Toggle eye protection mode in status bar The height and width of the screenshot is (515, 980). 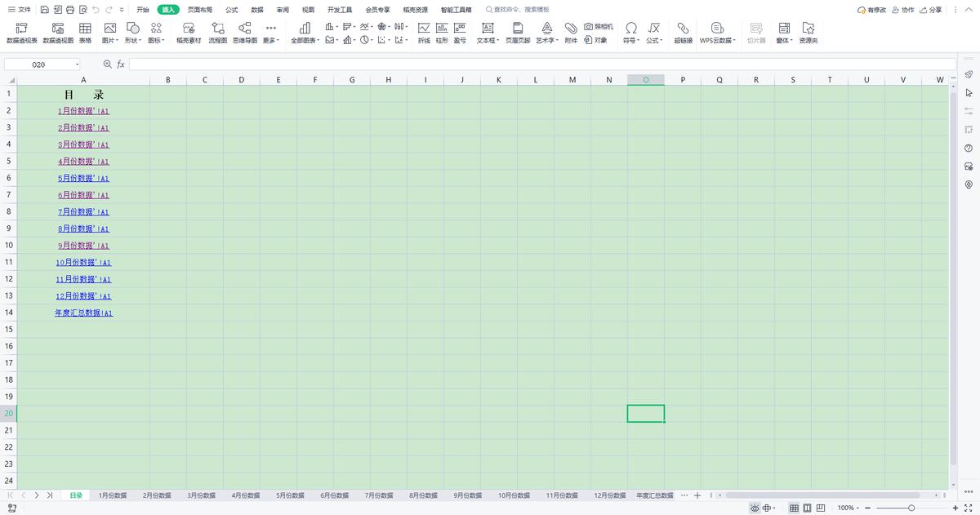[753, 508]
